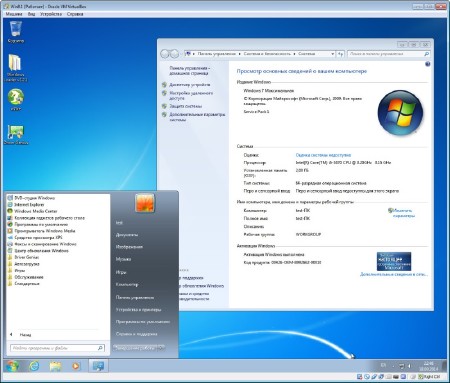The width and height of the screenshot is (450, 383).
Task: Open Компьютер in Start menu right pane
Action: (127, 285)
